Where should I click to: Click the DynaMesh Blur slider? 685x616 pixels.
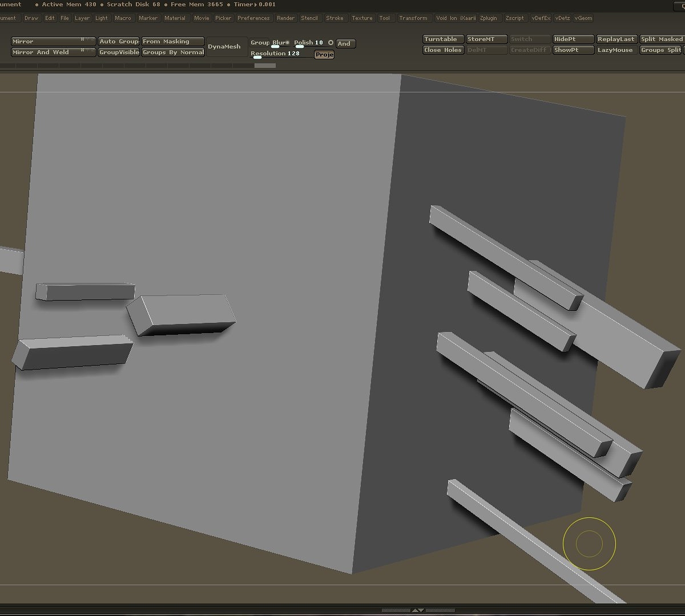coord(281,43)
